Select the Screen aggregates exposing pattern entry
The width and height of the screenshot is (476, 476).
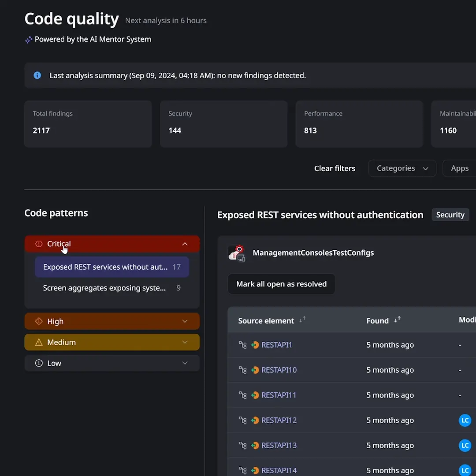coord(104,288)
